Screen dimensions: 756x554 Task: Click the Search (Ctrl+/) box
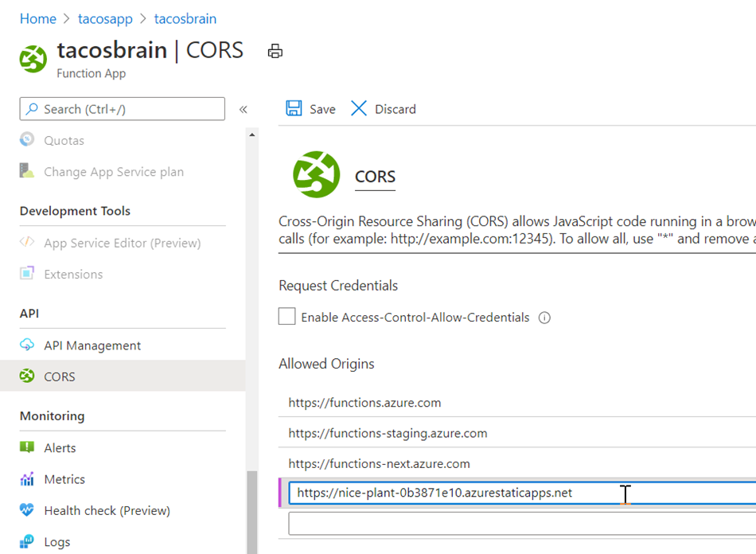[x=122, y=108]
